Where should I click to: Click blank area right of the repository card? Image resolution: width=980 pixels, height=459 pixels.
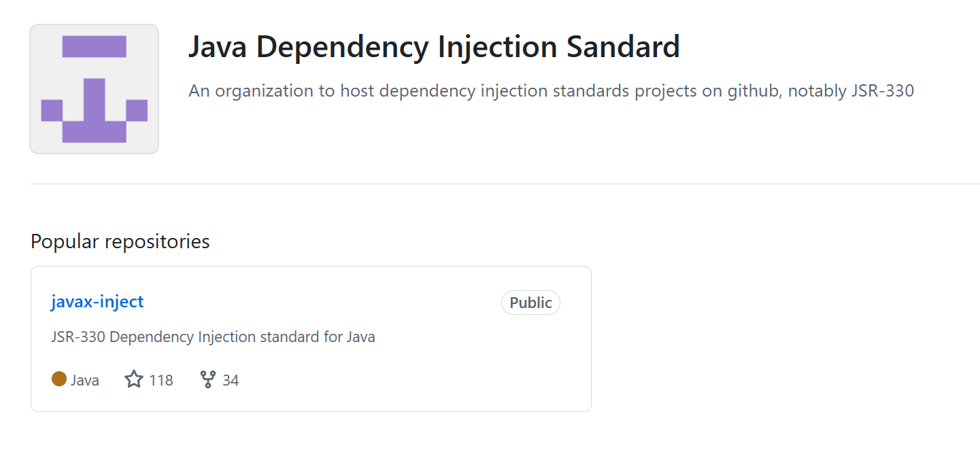coord(782,340)
